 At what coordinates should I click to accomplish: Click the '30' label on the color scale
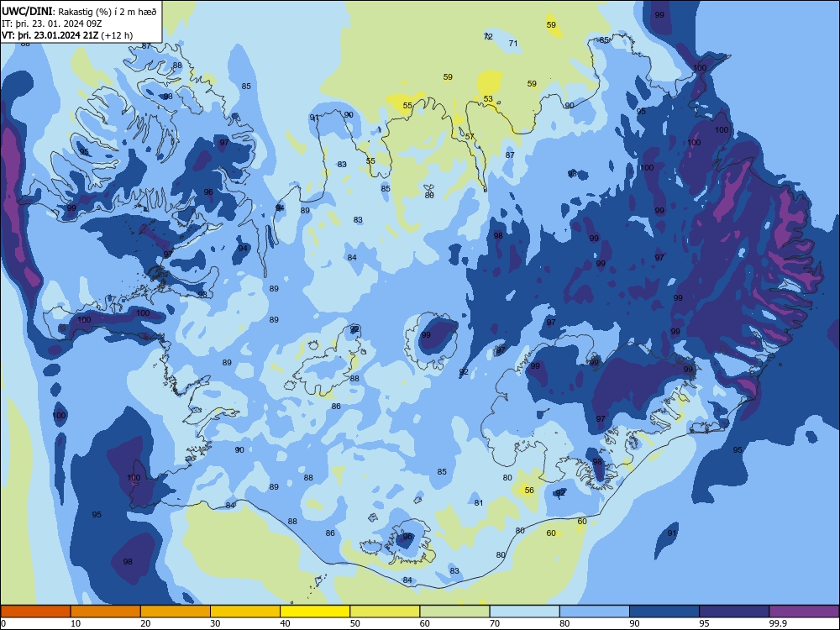215,623
